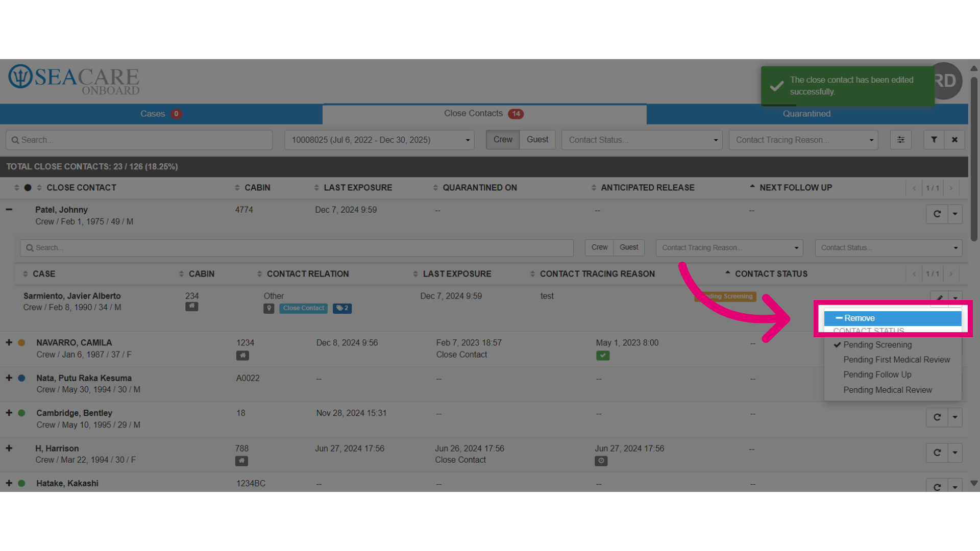This screenshot has width=980, height=551.
Task: Open the voyage date range dropdown
Action: click(x=379, y=140)
